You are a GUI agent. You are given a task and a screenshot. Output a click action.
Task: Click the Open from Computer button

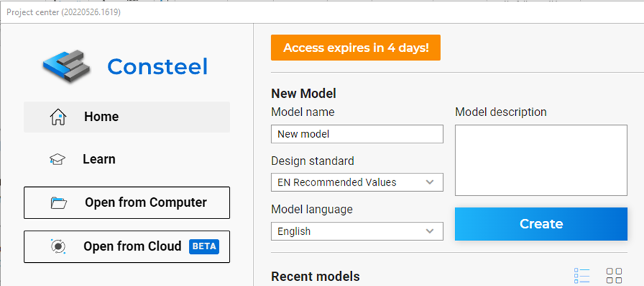click(x=127, y=203)
